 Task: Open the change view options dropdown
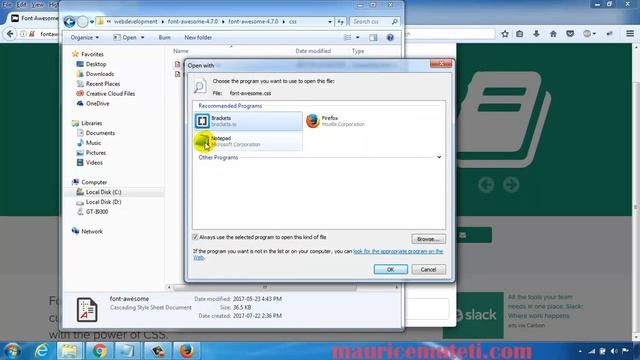[358, 38]
